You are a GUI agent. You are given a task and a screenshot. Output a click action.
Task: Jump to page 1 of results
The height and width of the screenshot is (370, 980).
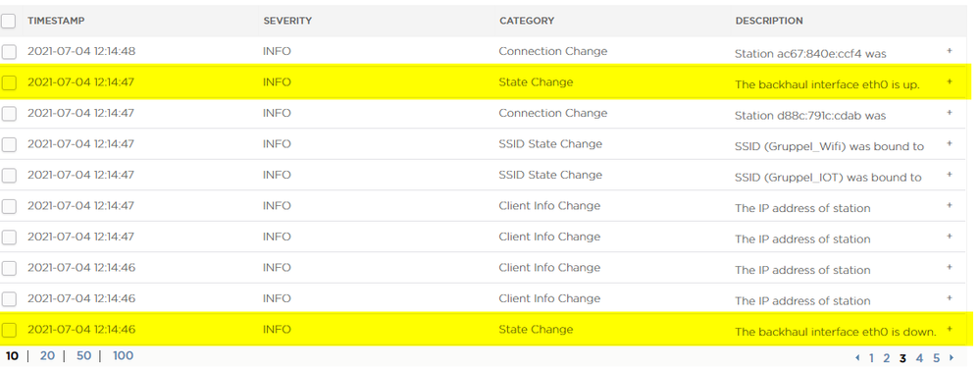coord(872,358)
